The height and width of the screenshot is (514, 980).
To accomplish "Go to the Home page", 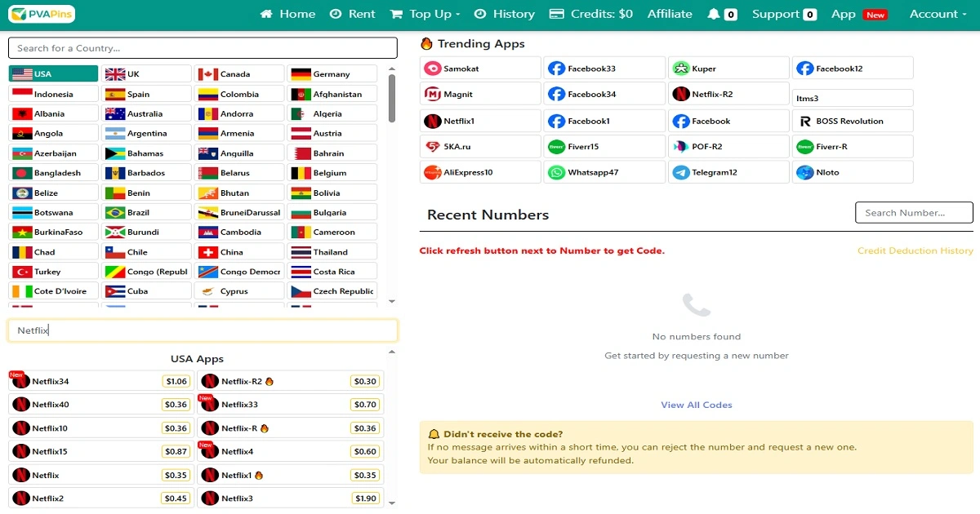I will point(287,14).
